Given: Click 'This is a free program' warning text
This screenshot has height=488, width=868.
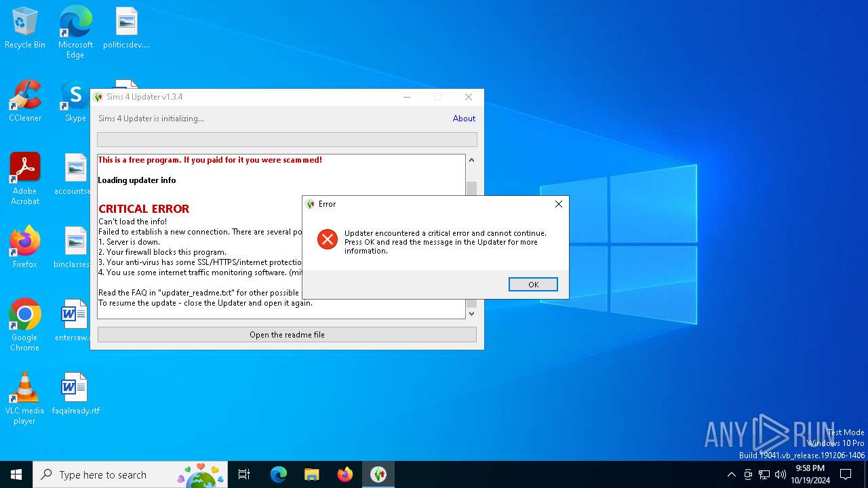Looking at the screenshot, I should click(x=210, y=160).
